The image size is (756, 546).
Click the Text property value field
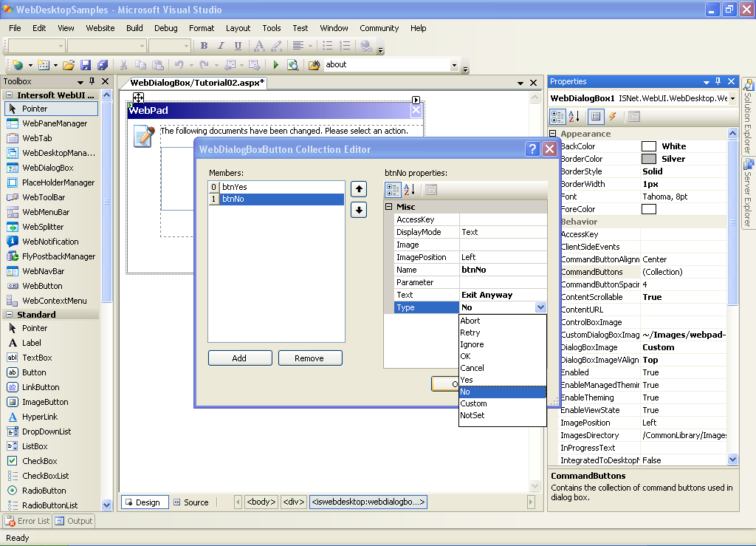click(x=502, y=295)
